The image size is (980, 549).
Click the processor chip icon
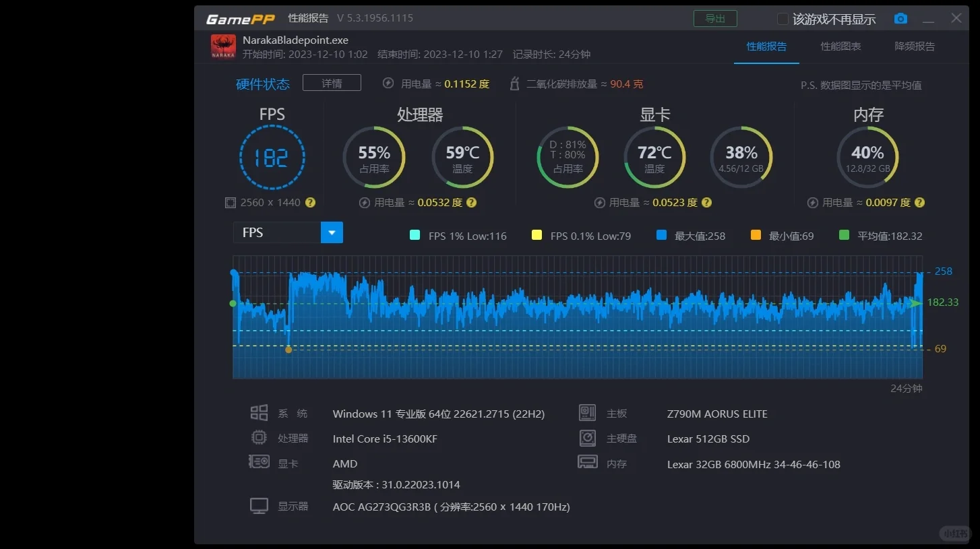coord(259,438)
